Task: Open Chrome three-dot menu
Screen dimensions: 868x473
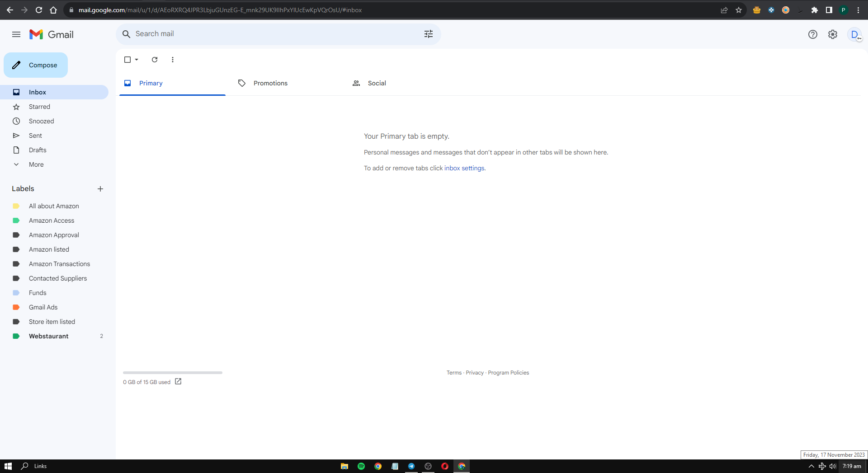Action: pos(859,10)
